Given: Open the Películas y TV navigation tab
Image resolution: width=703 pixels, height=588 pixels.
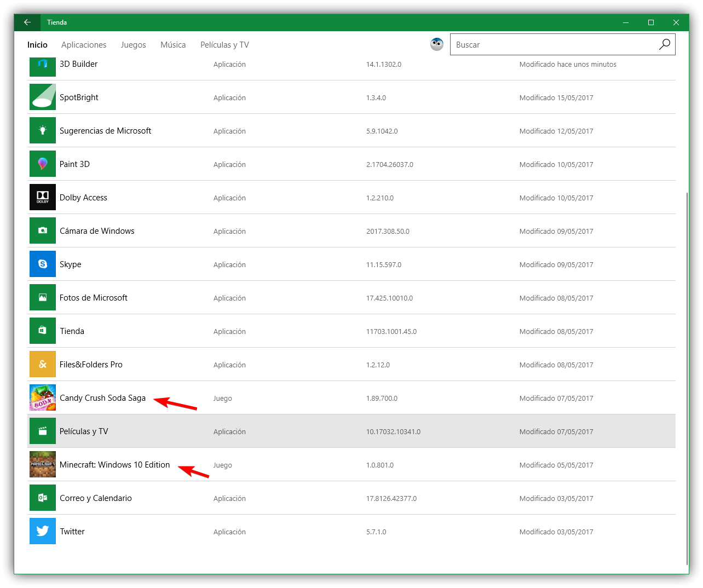Looking at the screenshot, I should click(224, 45).
